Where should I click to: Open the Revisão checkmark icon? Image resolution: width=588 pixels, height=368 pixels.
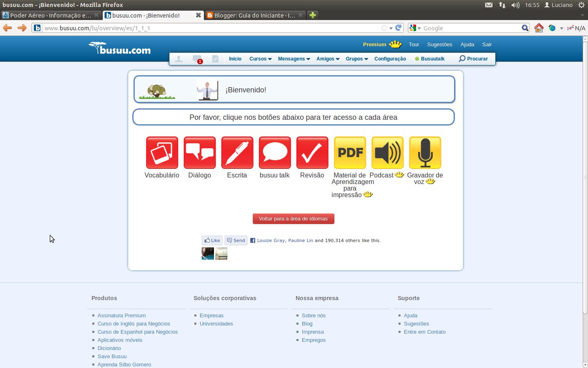click(312, 153)
